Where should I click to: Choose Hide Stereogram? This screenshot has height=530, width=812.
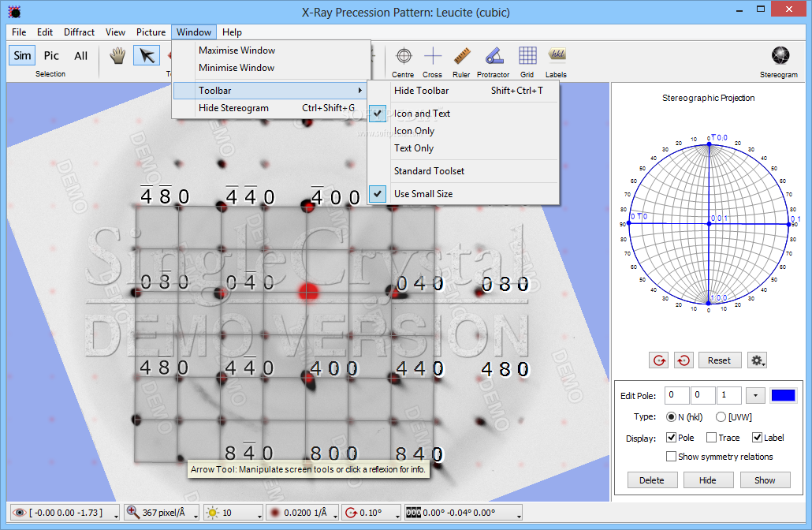tap(271, 108)
